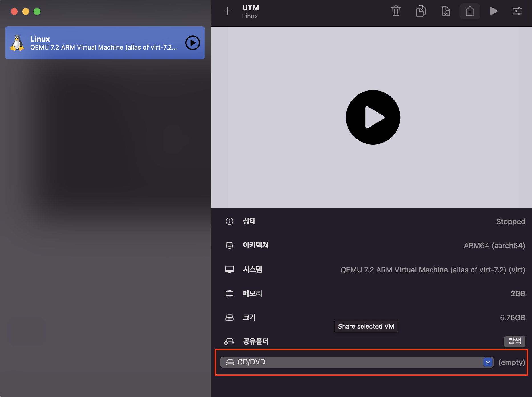Click the (empty) CD/DVD status text
The width and height of the screenshot is (532, 397).
[512, 362]
